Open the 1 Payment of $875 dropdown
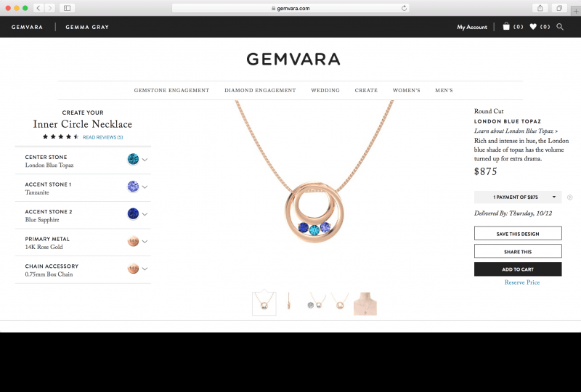This screenshot has height=392, width=581. [518, 197]
